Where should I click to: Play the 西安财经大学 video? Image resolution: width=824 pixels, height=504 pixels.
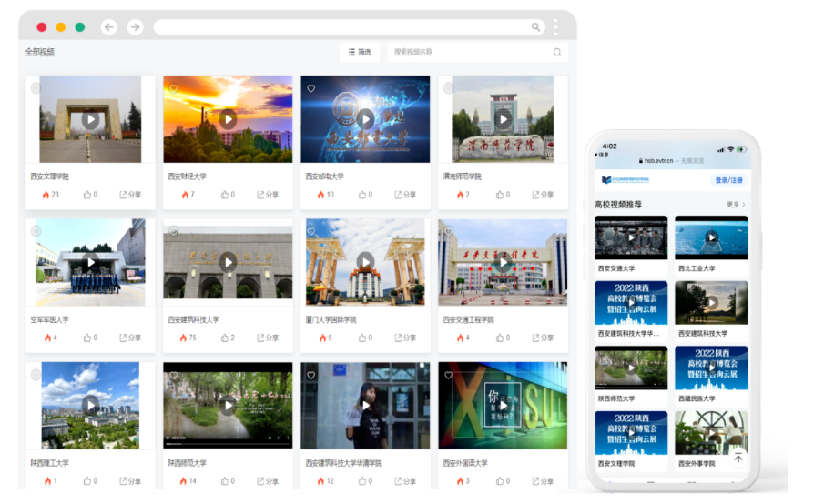(228, 119)
